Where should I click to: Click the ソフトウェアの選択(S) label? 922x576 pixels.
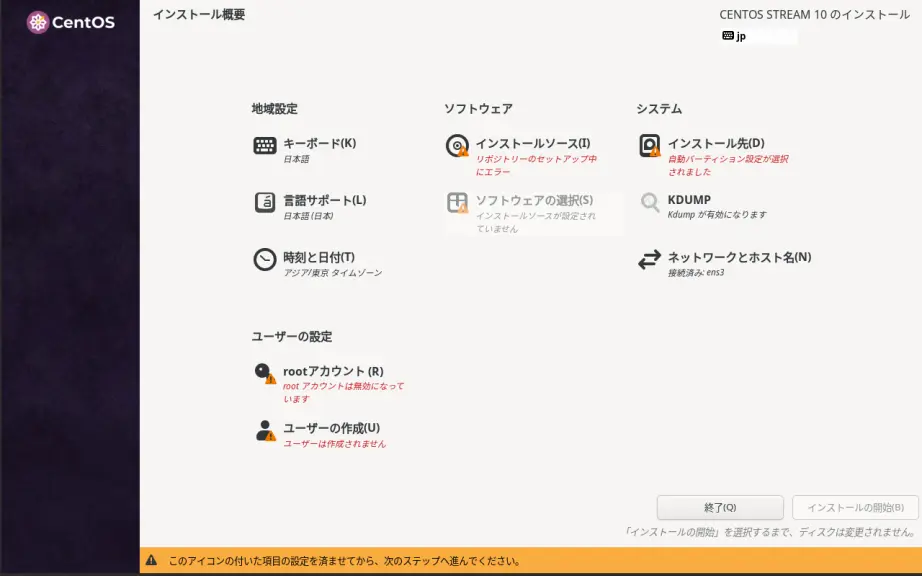(x=535, y=200)
